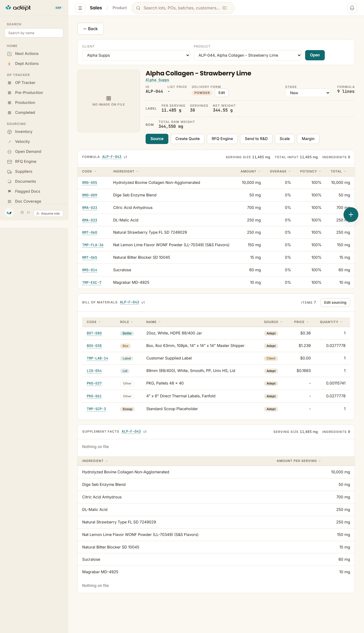The height and width of the screenshot is (633, 364).
Task: Go to Production in the sidebar
Action: pos(25,102)
